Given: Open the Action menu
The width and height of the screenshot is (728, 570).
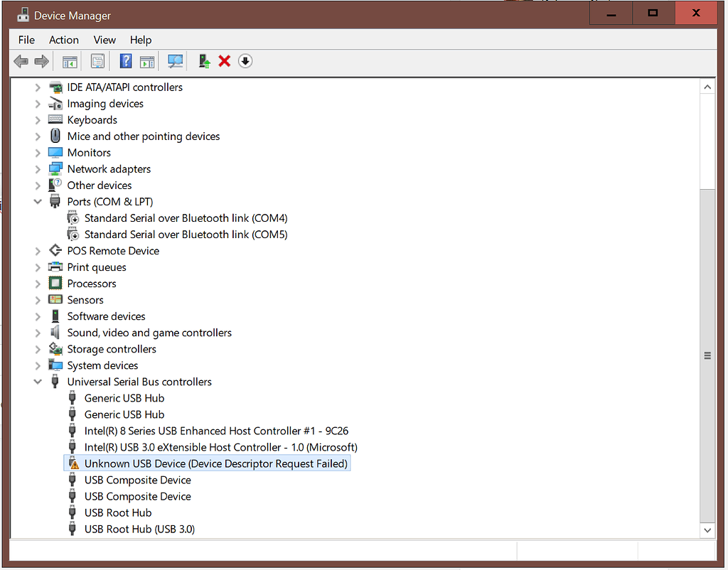Looking at the screenshot, I should [x=63, y=40].
